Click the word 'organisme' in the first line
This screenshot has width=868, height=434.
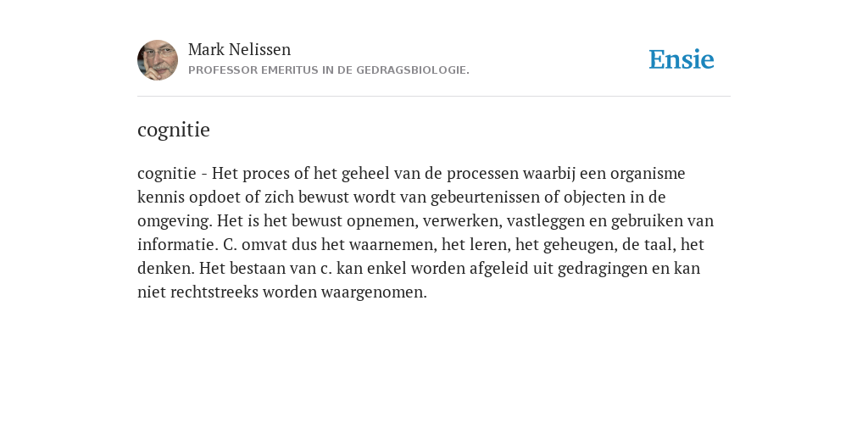pyautogui.click(x=648, y=174)
